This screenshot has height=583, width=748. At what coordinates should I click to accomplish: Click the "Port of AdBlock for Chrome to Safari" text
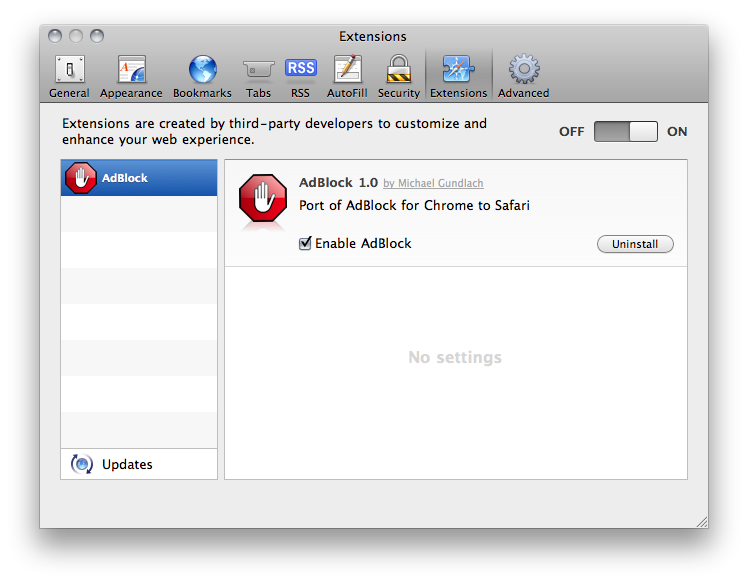[414, 206]
